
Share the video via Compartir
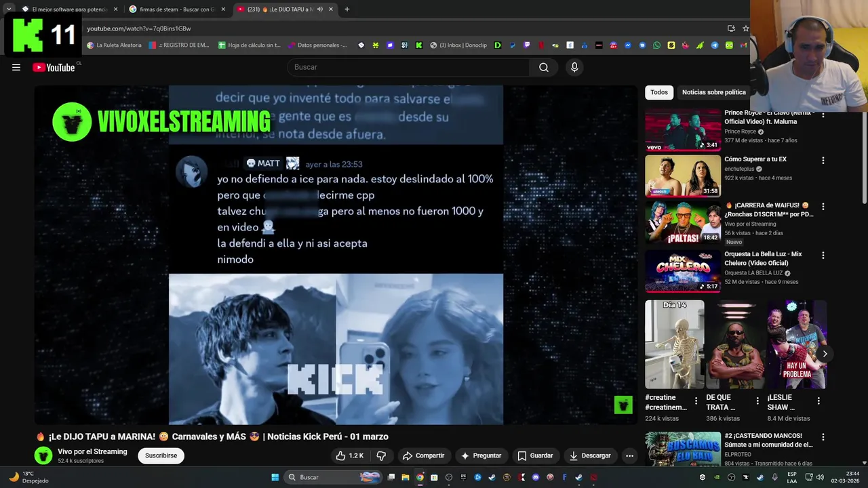[422, 455]
